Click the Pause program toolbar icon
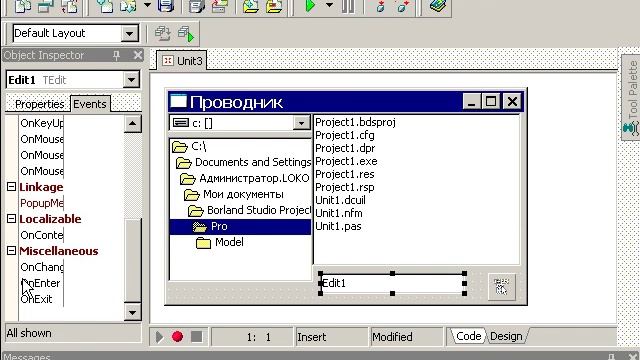This screenshot has height=360, width=640. tap(348, 6)
